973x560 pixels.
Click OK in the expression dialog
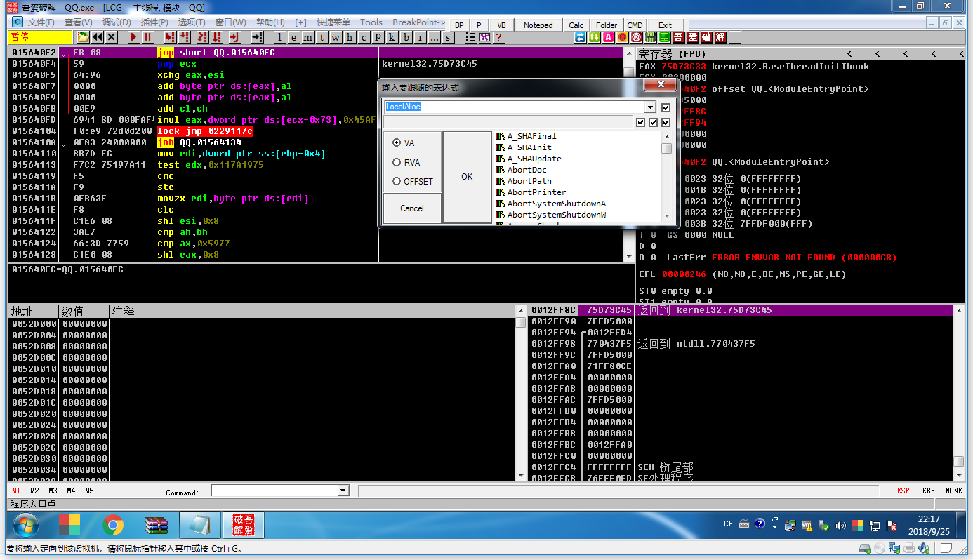(467, 177)
